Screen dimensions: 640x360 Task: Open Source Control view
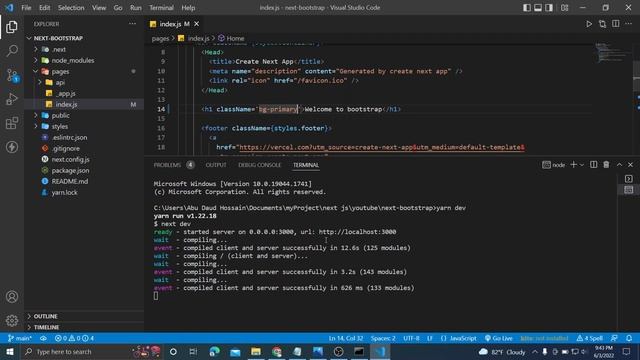[x=12, y=75]
